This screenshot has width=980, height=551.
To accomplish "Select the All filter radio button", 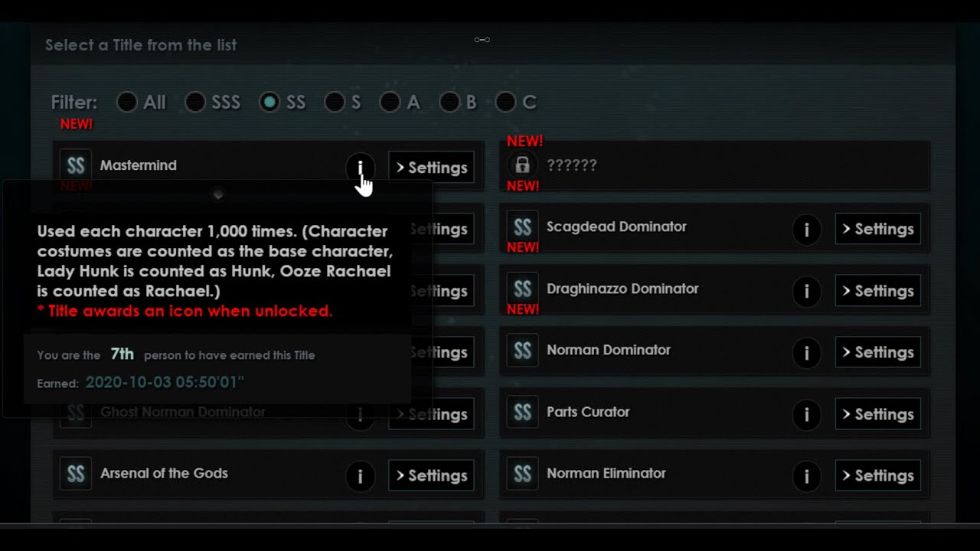I will pos(127,102).
